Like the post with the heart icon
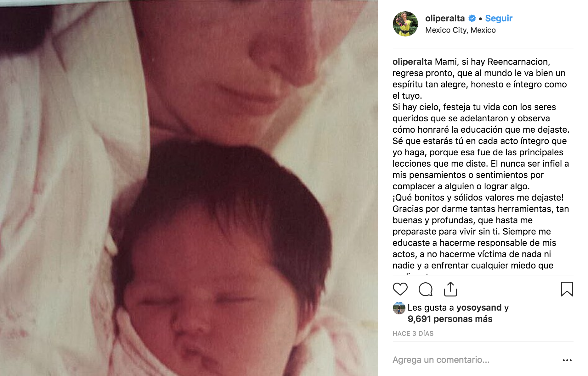The width and height of the screenshot is (588, 376). click(x=400, y=289)
